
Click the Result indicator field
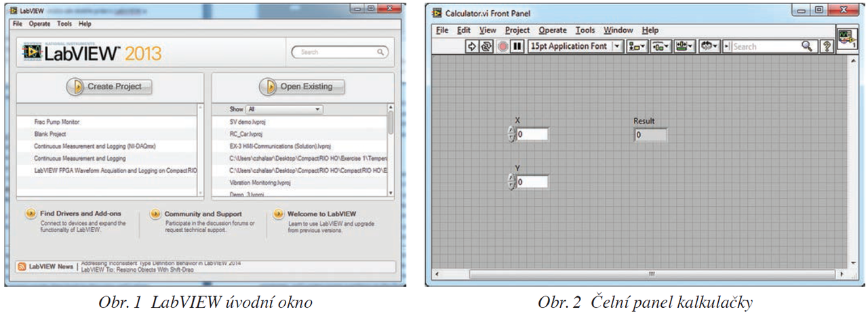[650, 134]
